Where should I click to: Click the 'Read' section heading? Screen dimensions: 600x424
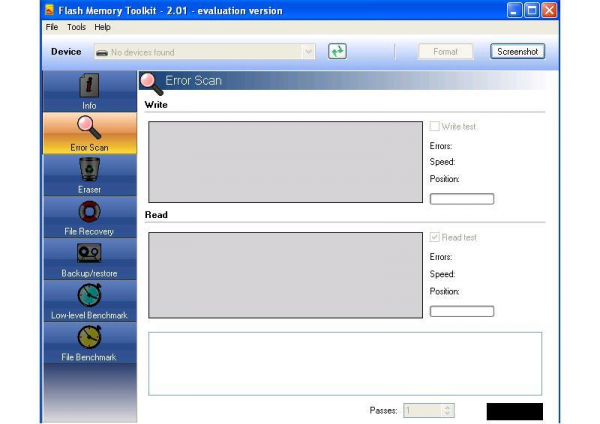click(156, 215)
